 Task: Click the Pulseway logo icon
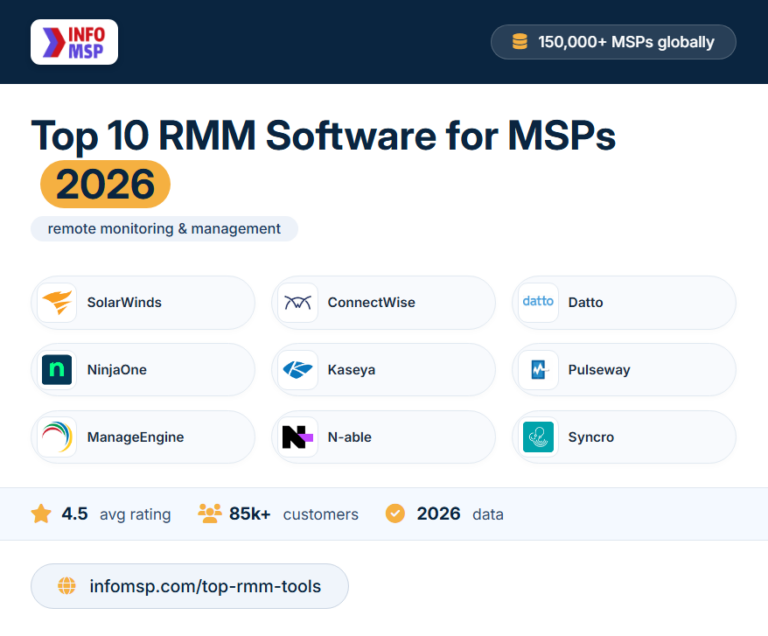point(538,369)
